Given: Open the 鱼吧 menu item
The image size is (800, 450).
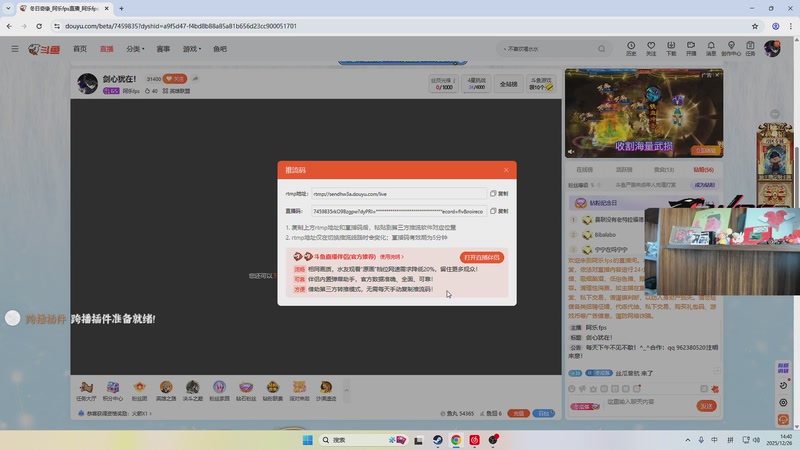Looking at the screenshot, I should [x=220, y=49].
